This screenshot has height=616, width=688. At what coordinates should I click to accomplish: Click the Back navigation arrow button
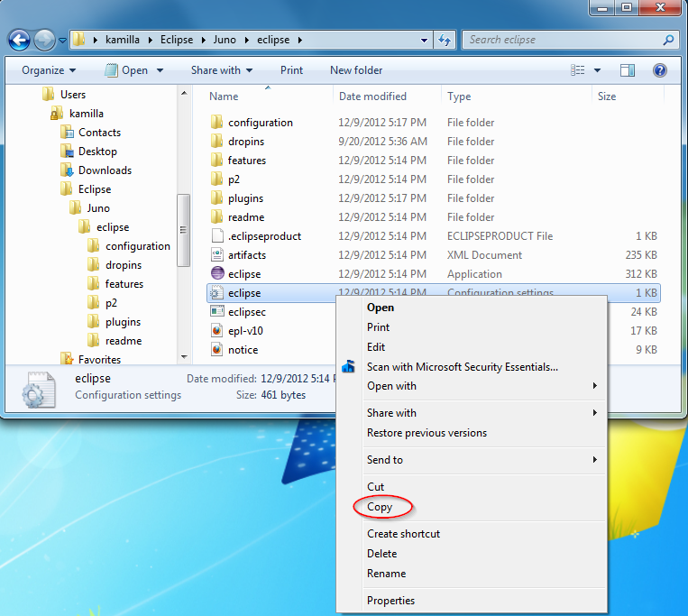(x=20, y=40)
